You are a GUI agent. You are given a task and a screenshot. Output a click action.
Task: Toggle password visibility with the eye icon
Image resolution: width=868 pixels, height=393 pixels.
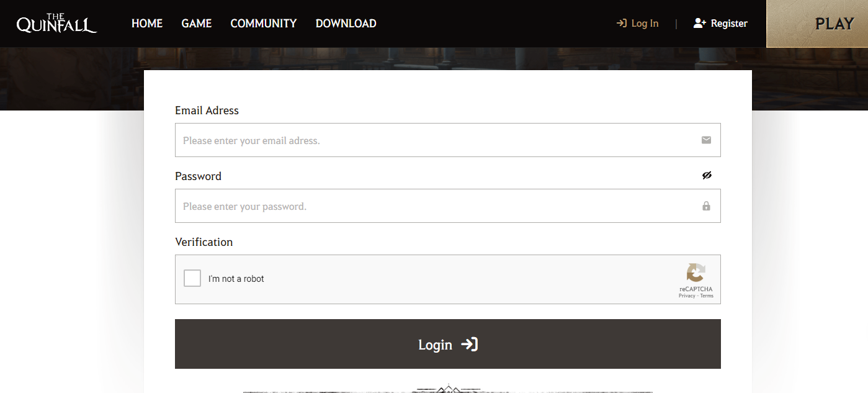tap(707, 176)
